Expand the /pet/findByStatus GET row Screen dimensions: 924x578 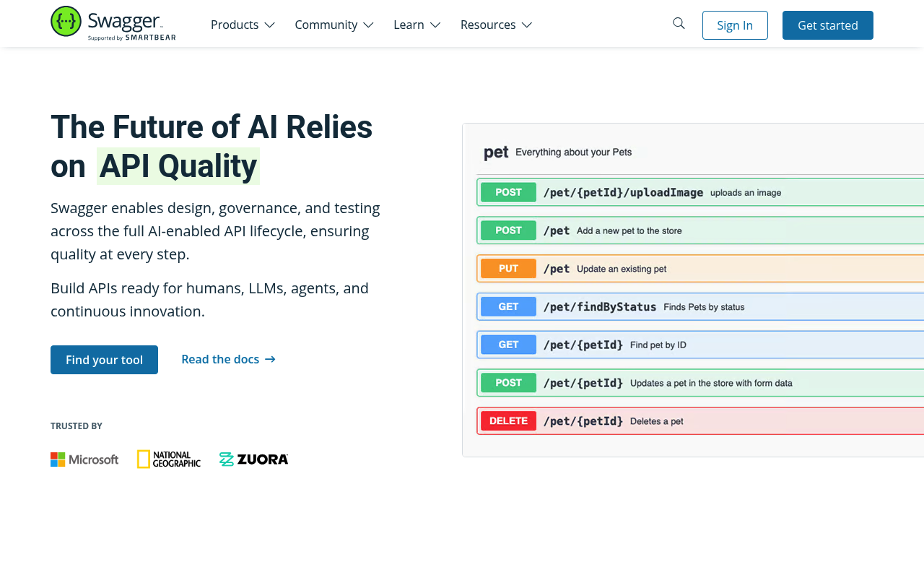click(700, 306)
